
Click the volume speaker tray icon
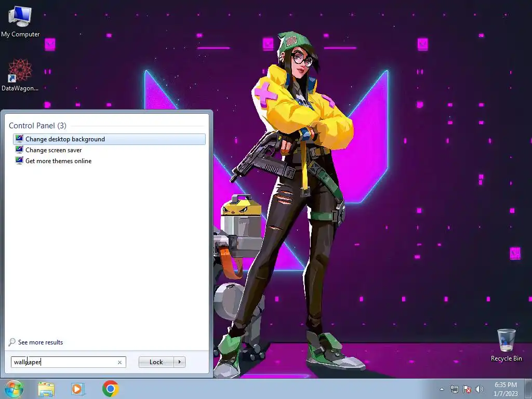click(479, 389)
